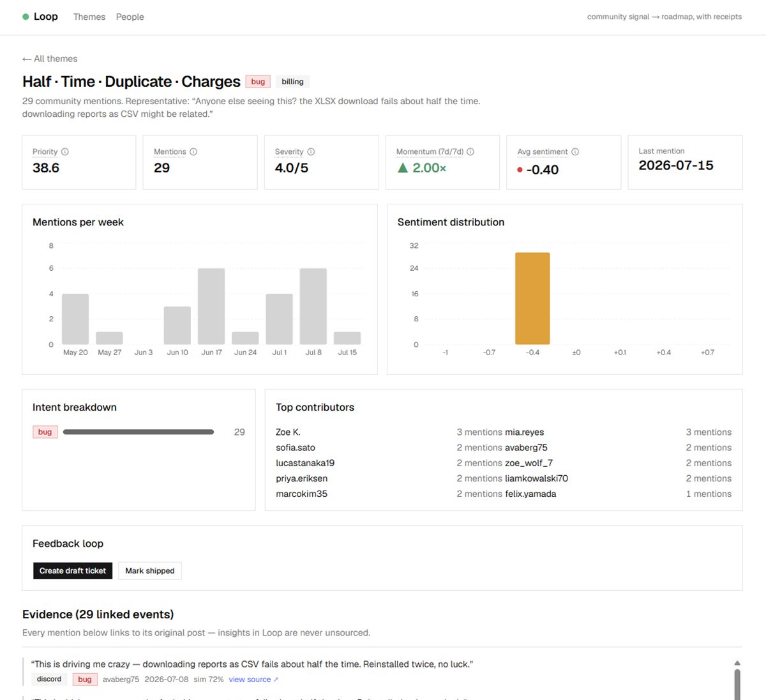The height and width of the screenshot is (700, 766).
Task: Click the Avg sentiment info icon
Action: [575, 152]
